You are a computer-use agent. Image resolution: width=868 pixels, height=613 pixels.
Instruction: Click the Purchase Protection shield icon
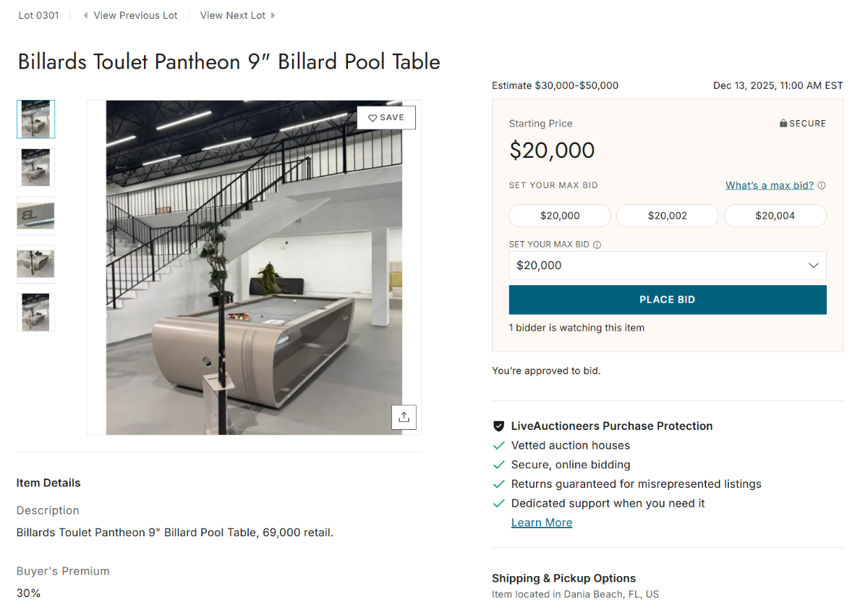coord(498,426)
